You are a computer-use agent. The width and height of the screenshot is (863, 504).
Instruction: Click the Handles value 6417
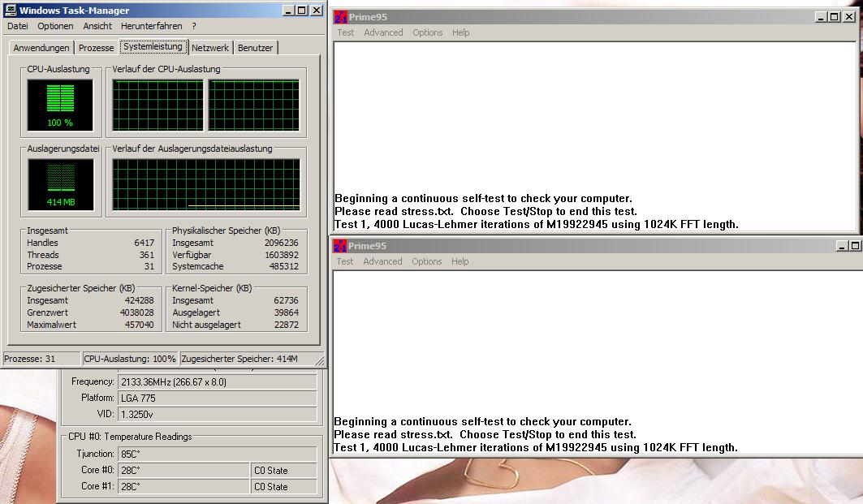tap(145, 243)
